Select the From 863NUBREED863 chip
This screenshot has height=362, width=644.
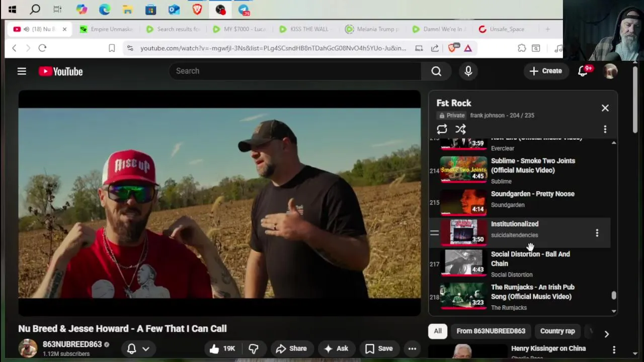click(x=491, y=331)
